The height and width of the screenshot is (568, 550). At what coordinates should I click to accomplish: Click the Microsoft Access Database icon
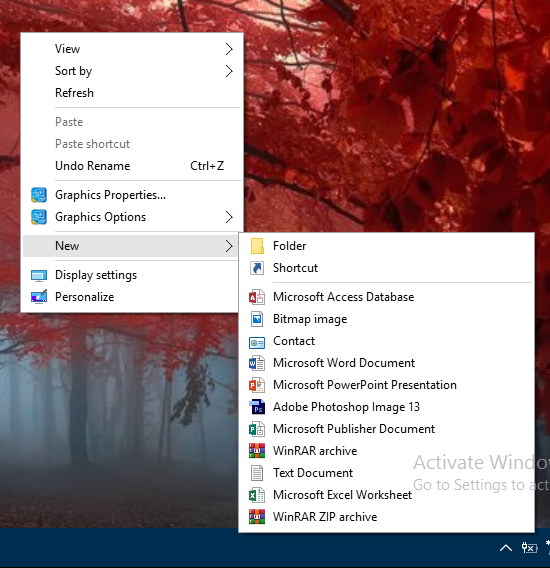(x=257, y=297)
